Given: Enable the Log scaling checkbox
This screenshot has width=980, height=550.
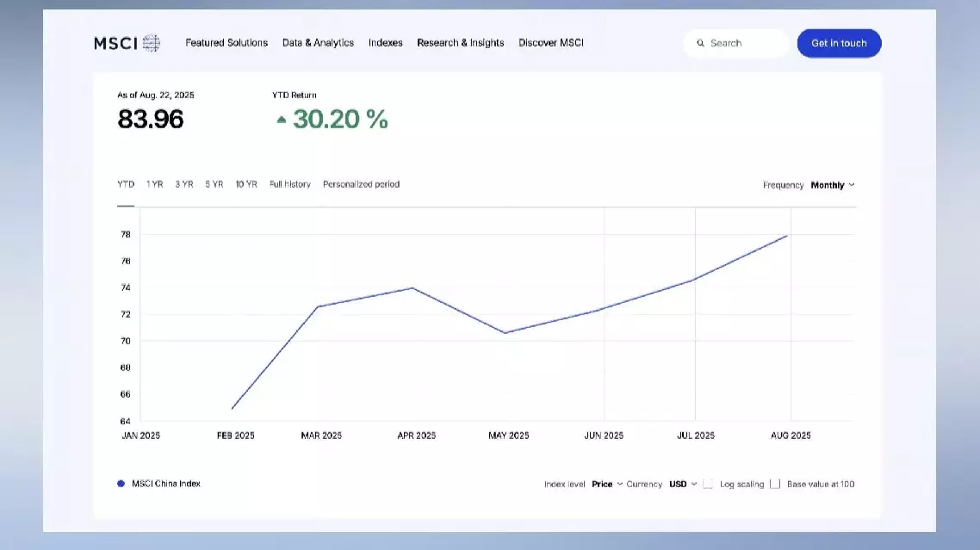Looking at the screenshot, I should click(x=708, y=485).
